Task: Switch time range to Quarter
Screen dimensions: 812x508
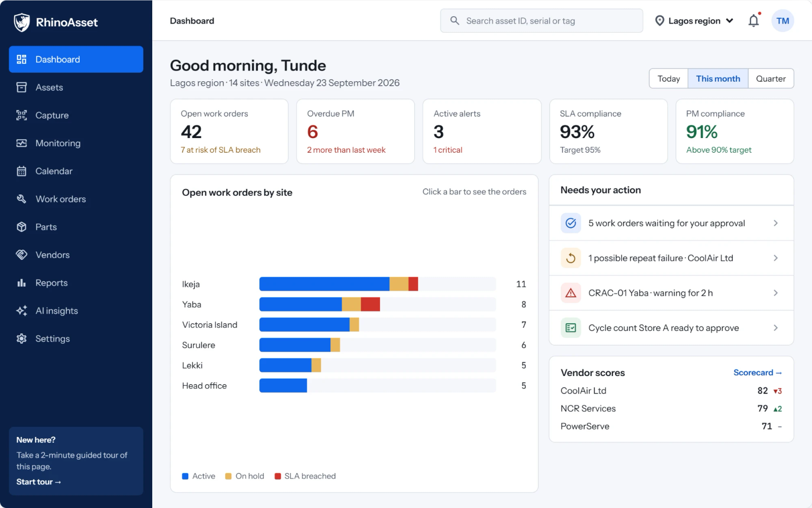Action: [x=771, y=79]
